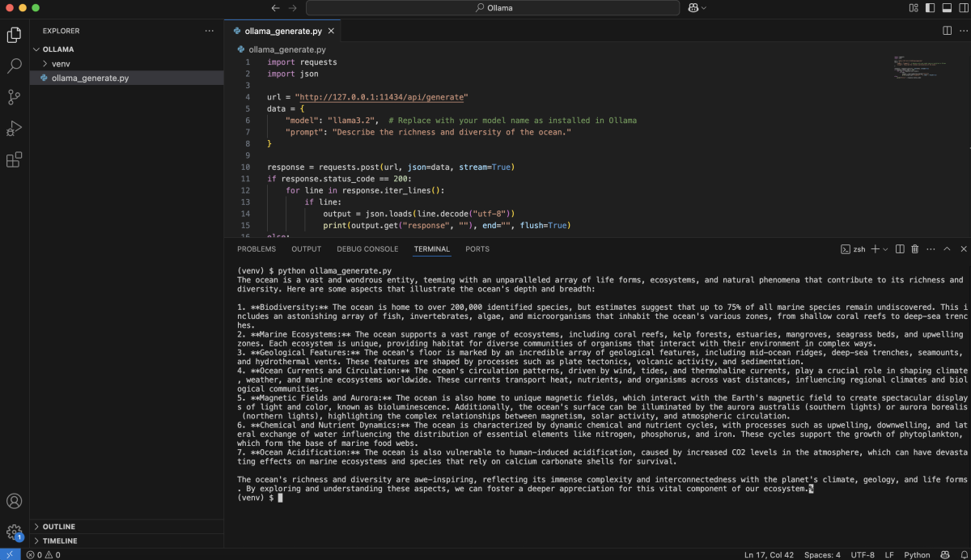The height and width of the screenshot is (560, 971).
Task: Close the ollama_generate.py editor tab
Action: click(x=331, y=31)
